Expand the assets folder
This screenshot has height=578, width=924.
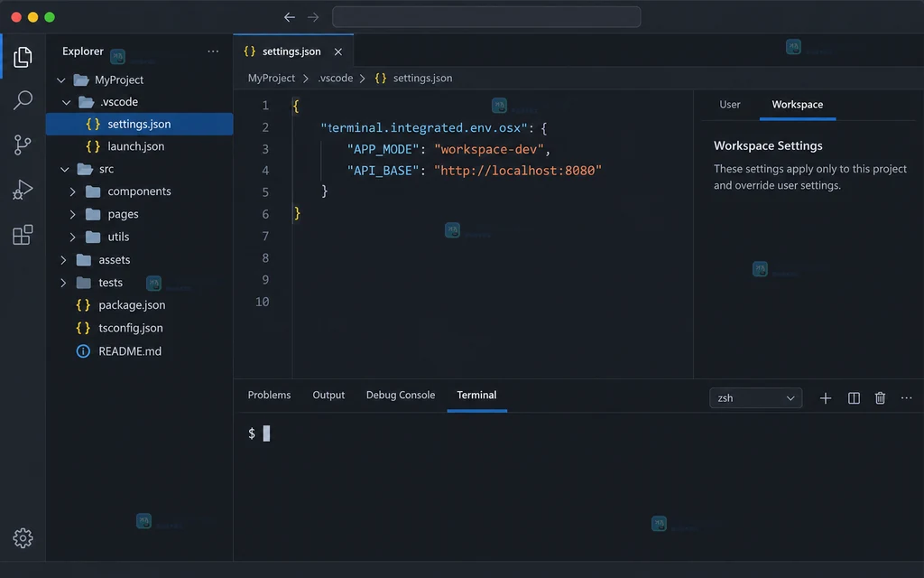(x=63, y=259)
